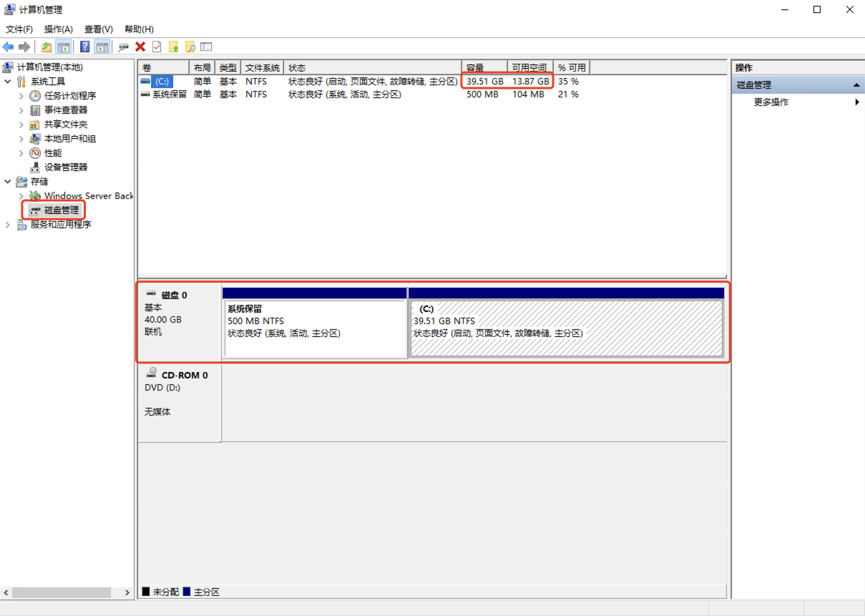Click the red X delete icon
Image resolution: width=865 pixels, height=616 pixels.
pos(140,47)
